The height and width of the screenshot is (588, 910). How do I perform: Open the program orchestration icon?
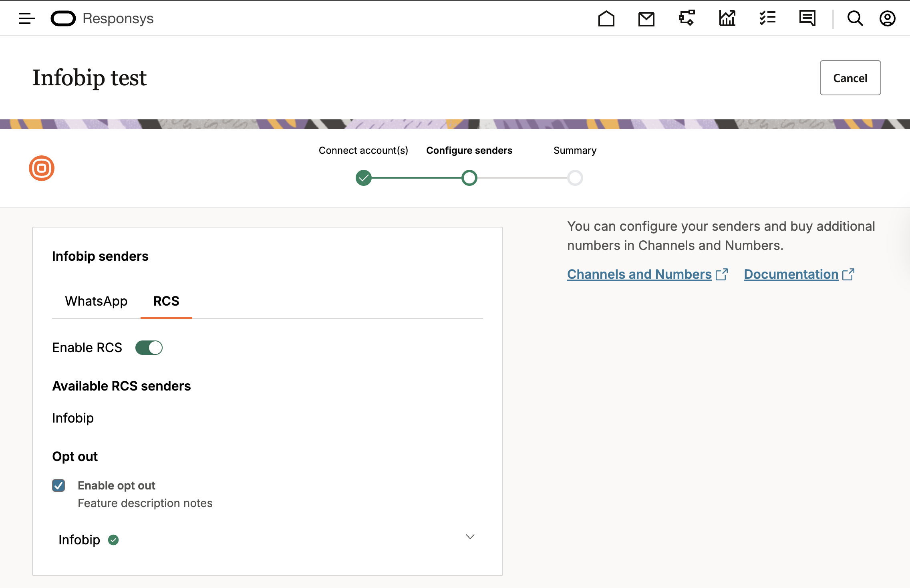pyautogui.click(x=687, y=18)
